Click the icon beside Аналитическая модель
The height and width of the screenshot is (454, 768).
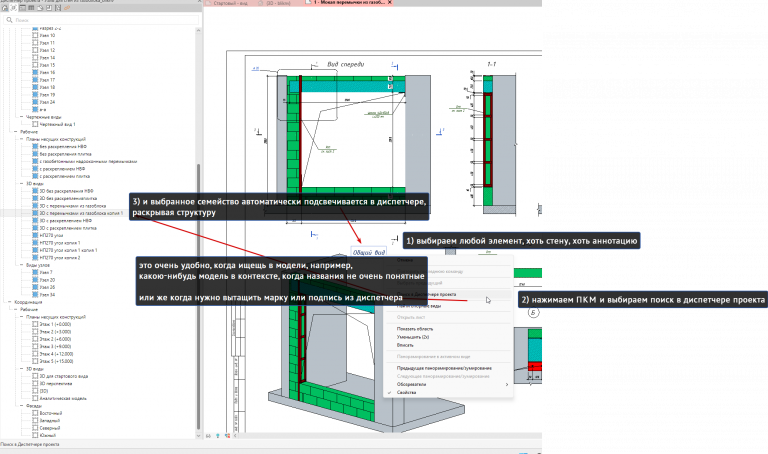[35, 398]
